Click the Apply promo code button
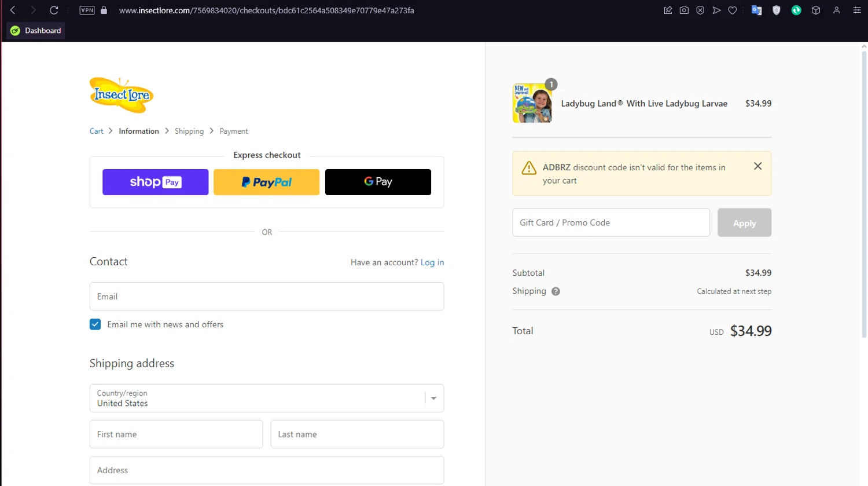The height and width of the screenshot is (486, 868). (x=744, y=222)
